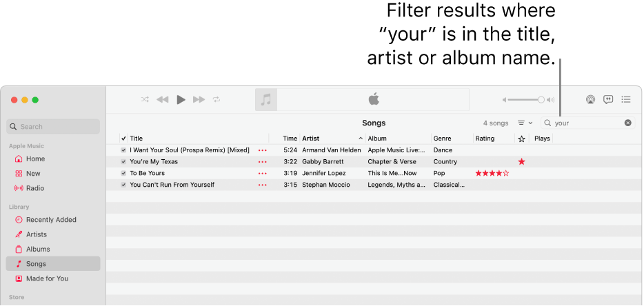Screen dimensions: 644x306
Task: Open Radio from the sidebar
Action: (x=35, y=188)
